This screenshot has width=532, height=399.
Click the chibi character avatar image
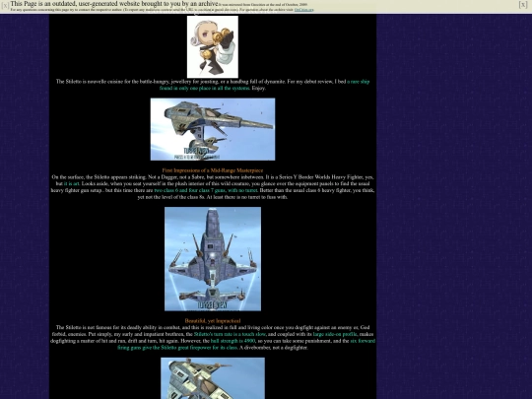(x=213, y=47)
